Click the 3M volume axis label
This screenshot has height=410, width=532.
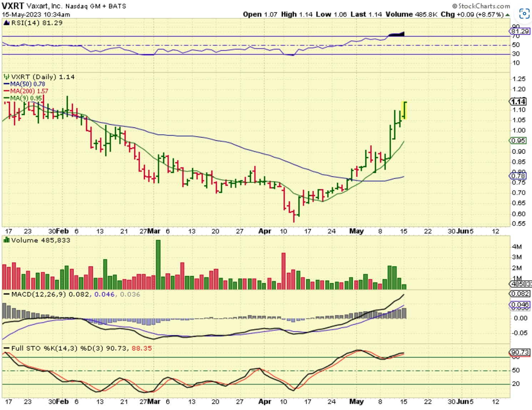click(517, 257)
